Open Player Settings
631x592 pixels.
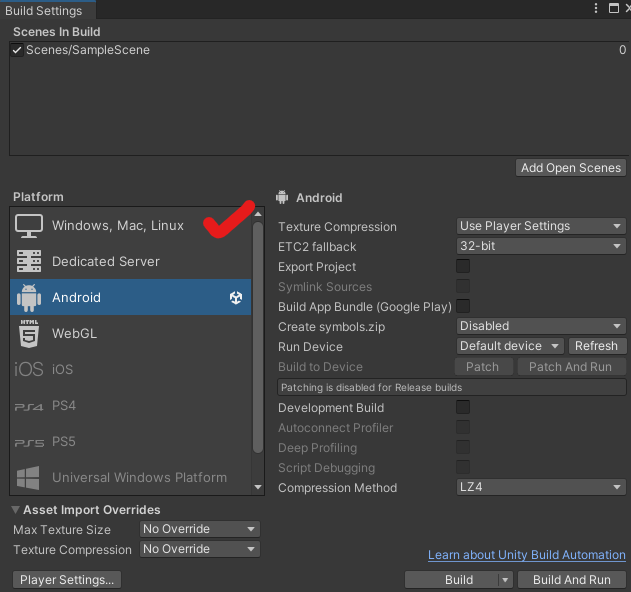click(x=67, y=580)
